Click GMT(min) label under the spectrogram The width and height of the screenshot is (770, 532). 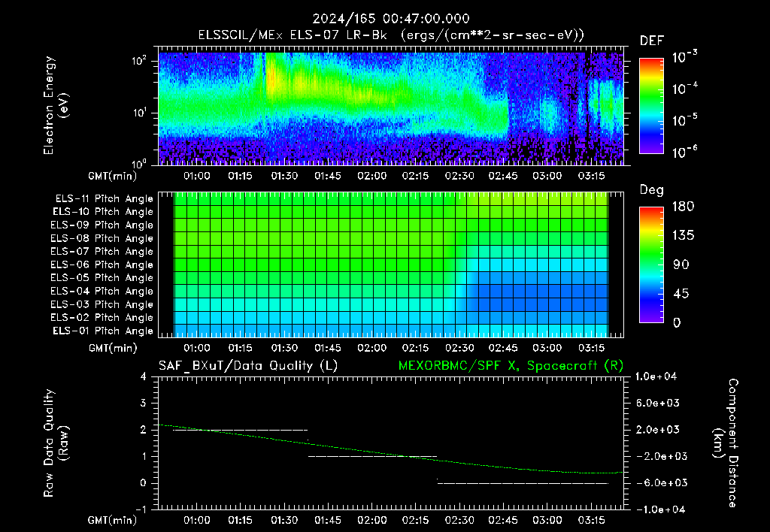(x=113, y=176)
